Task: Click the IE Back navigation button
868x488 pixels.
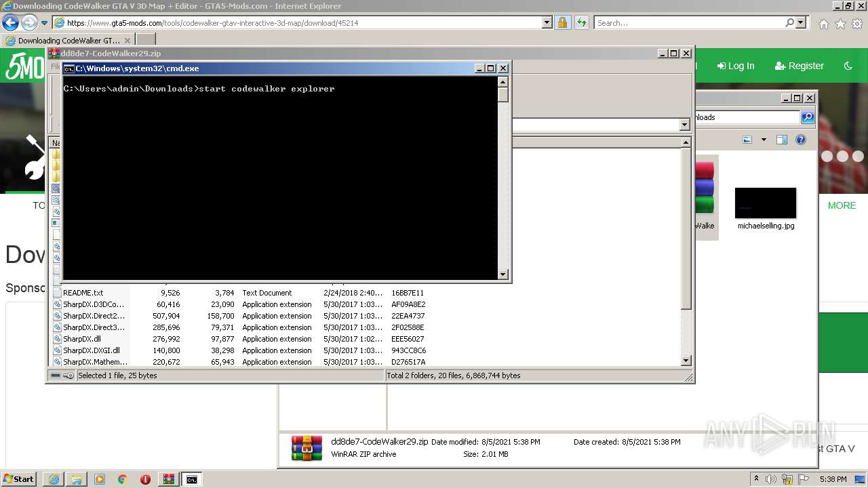Action: point(10,22)
